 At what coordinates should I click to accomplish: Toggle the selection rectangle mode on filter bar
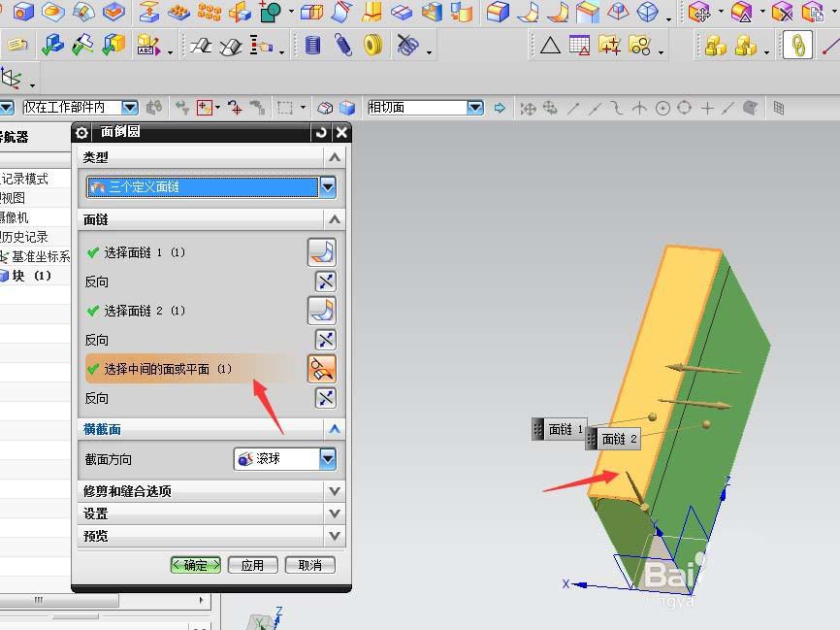tap(279, 108)
